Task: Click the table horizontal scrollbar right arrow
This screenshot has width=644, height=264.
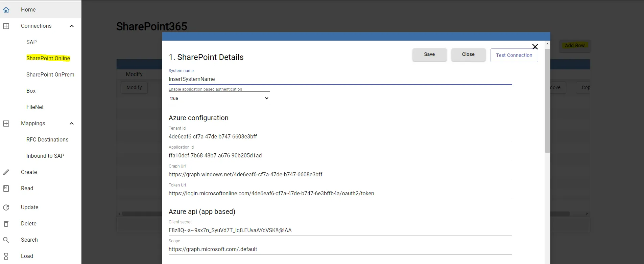Action: coord(587,214)
